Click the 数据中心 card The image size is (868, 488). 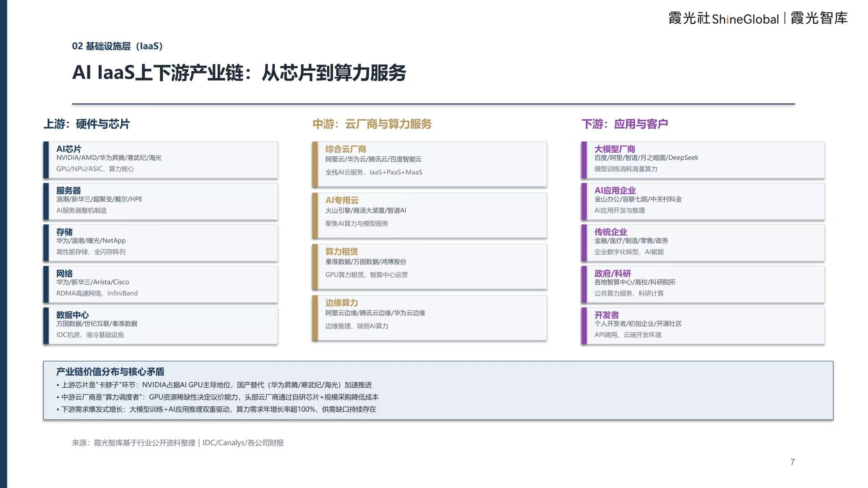[x=161, y=326]
